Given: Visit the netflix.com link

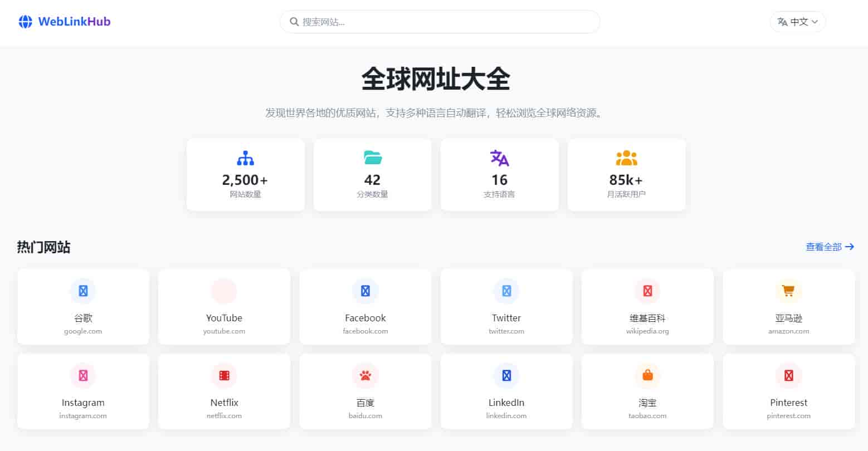Looking at the screenshot, I should [224, 416].
